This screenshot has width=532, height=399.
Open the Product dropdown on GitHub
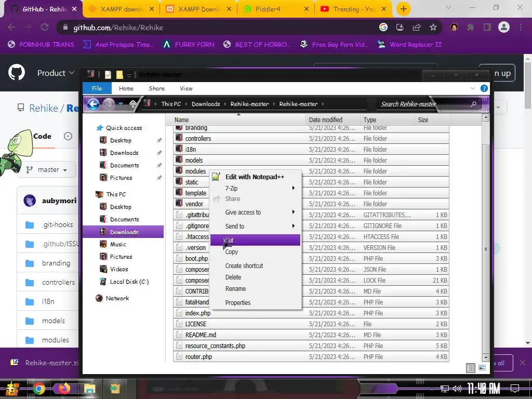56,73
